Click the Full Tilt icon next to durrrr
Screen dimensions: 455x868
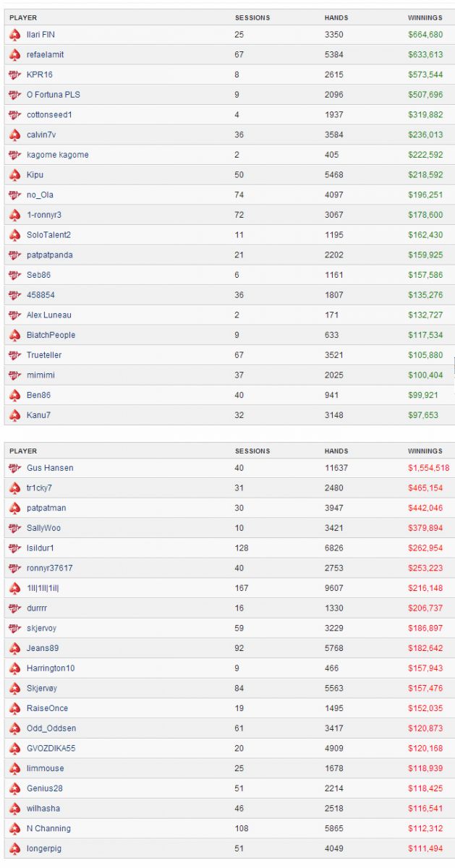coord(14,608)
